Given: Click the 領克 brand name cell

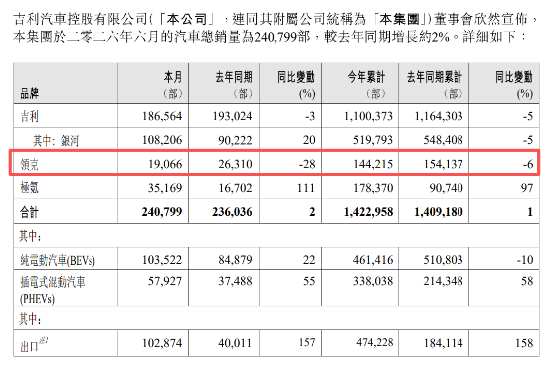Looking at the screenshot, I should point(29,164).
